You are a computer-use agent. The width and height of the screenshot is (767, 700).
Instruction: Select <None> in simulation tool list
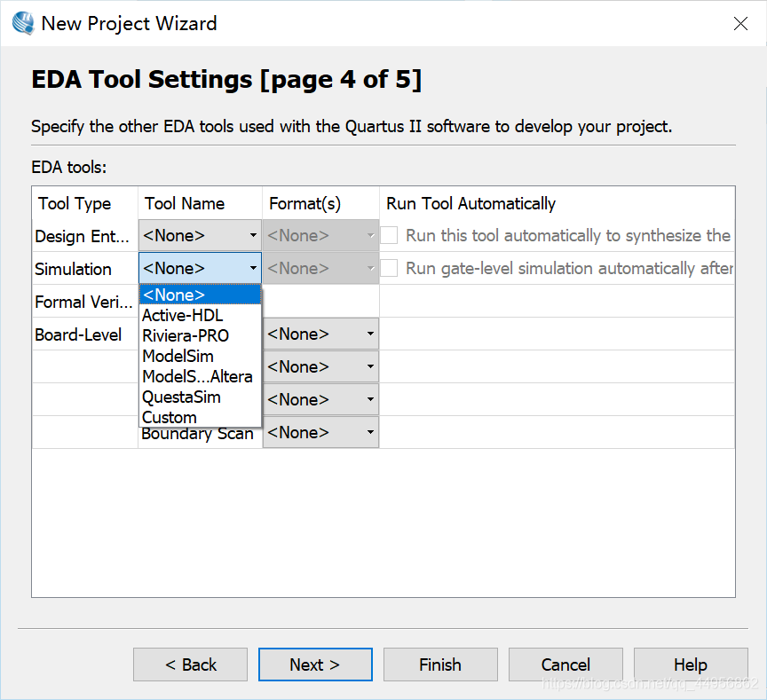click(x=200, y=295)
